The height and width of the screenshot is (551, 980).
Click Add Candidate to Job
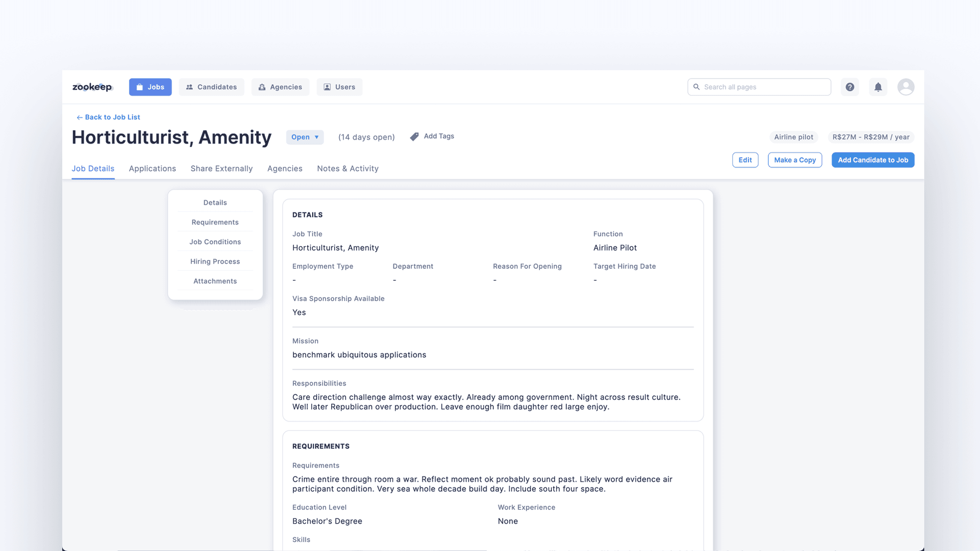[x=873, y=160]
